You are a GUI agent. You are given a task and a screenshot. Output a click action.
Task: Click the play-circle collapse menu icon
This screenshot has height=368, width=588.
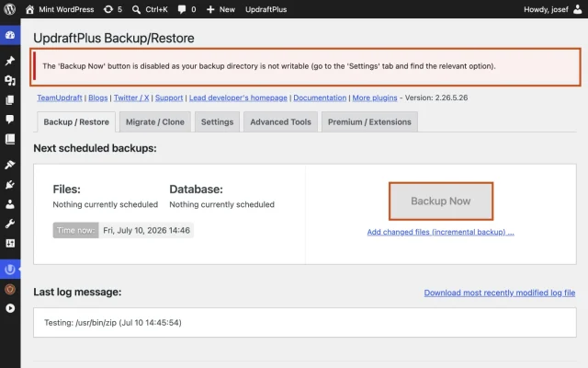[x=10, y=308]
